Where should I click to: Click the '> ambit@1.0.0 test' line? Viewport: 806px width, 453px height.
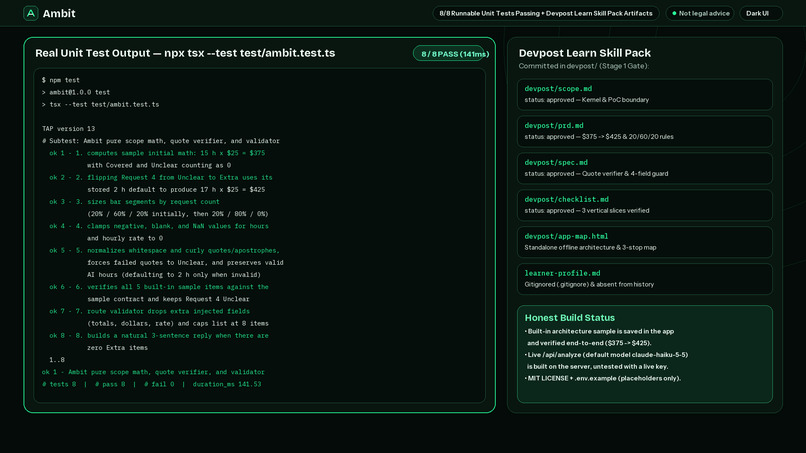click(76, 92)
